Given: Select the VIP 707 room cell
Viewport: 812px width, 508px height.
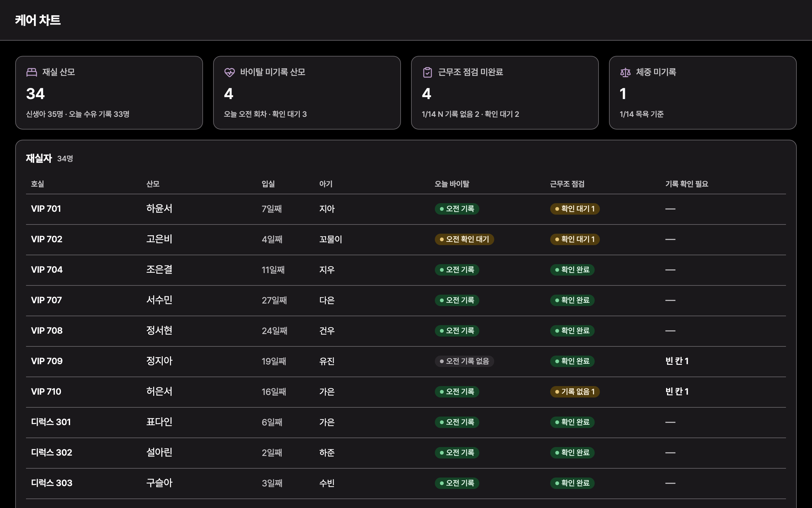Looking at the screenshot, I should (x=46, y=300).
